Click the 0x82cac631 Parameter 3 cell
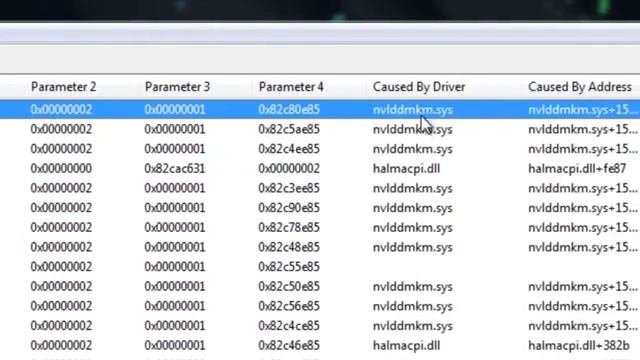Image resolution: width=640 pixels, height=360 pixels. point(174,169)
